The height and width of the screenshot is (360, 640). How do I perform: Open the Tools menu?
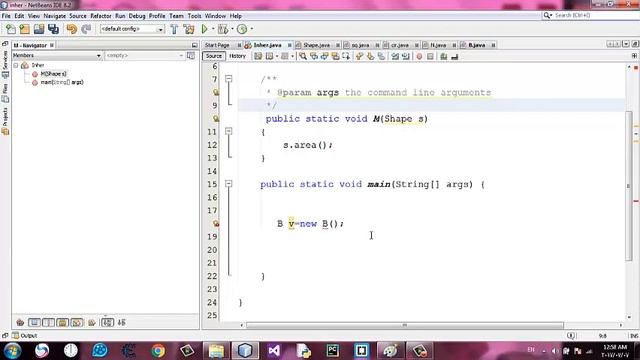[x=194, y=16]
